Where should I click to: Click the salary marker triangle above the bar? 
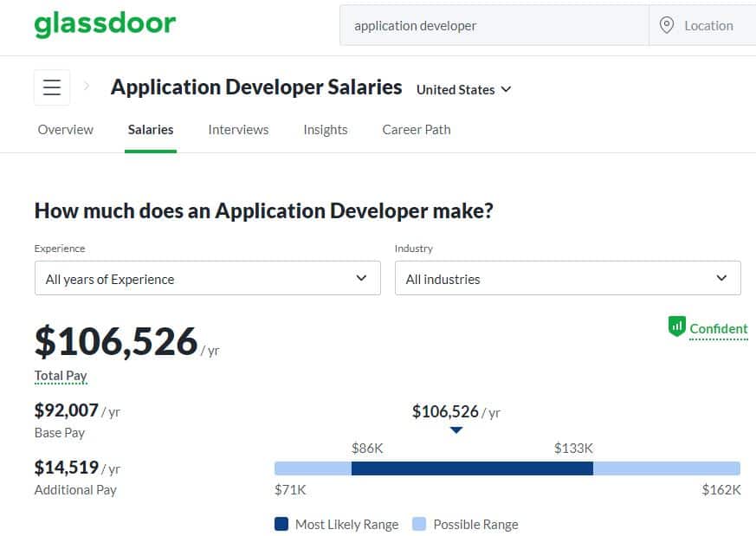pyautogui.click(x=456, y=430)
